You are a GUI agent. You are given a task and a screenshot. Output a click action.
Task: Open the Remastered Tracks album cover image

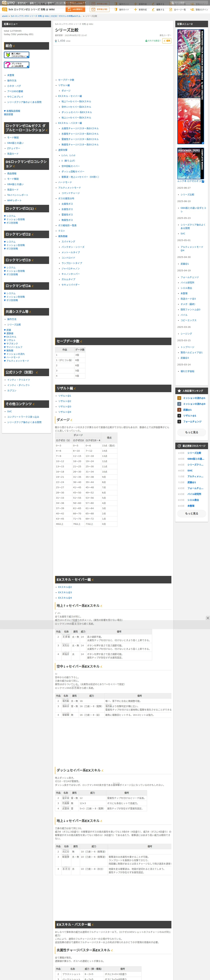pyautogui.click(x=191, y=87)
